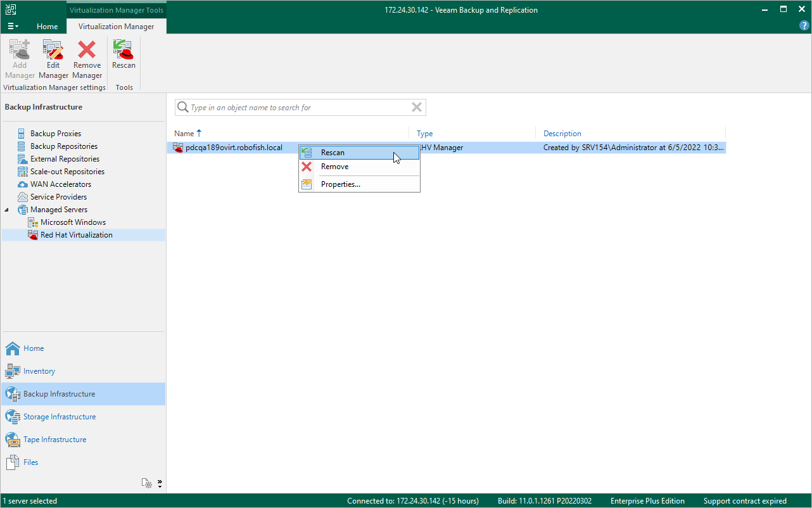Viewport: 812px width, 508px height.
Task: Click the Microsoft Windows server icon
Action: [33, 222]
